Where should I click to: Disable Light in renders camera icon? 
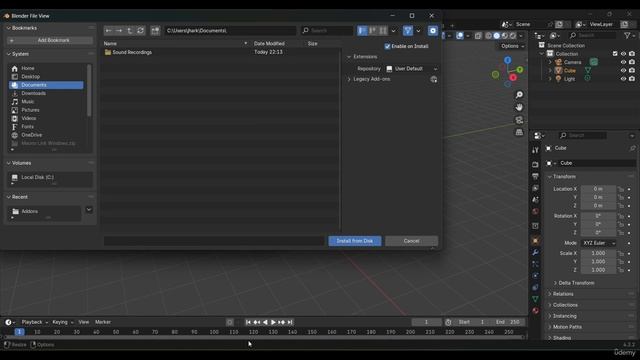pos(632,79)
